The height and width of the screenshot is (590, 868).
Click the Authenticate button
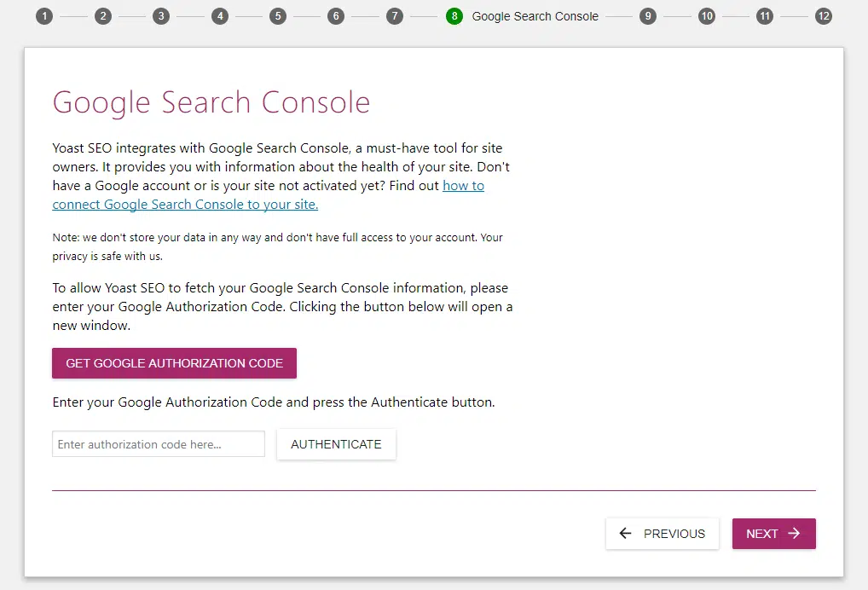pyautogui.click(x=336, y=444)
